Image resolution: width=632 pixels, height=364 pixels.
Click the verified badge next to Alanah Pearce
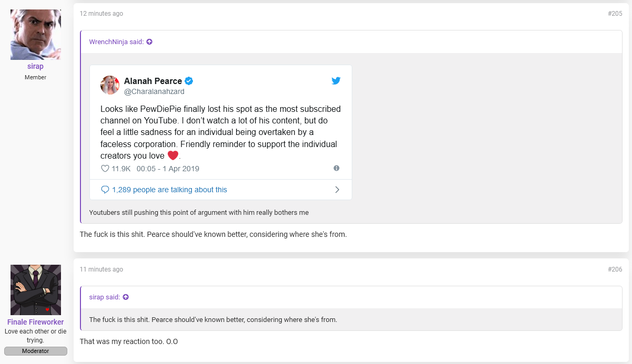[189, 81]
